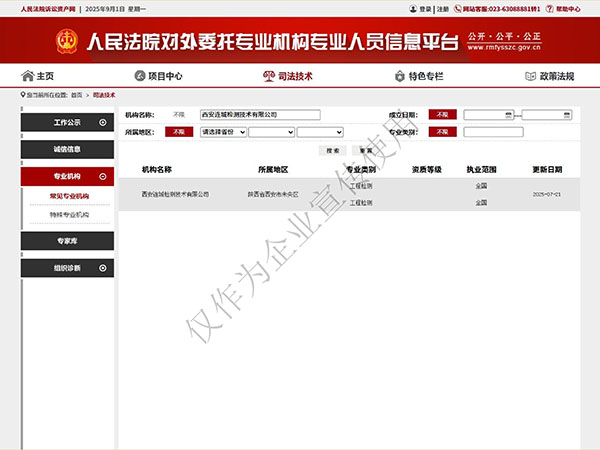
Task: Open the 西安连城检测技术有限公司 result row
Action: [174, 194]
